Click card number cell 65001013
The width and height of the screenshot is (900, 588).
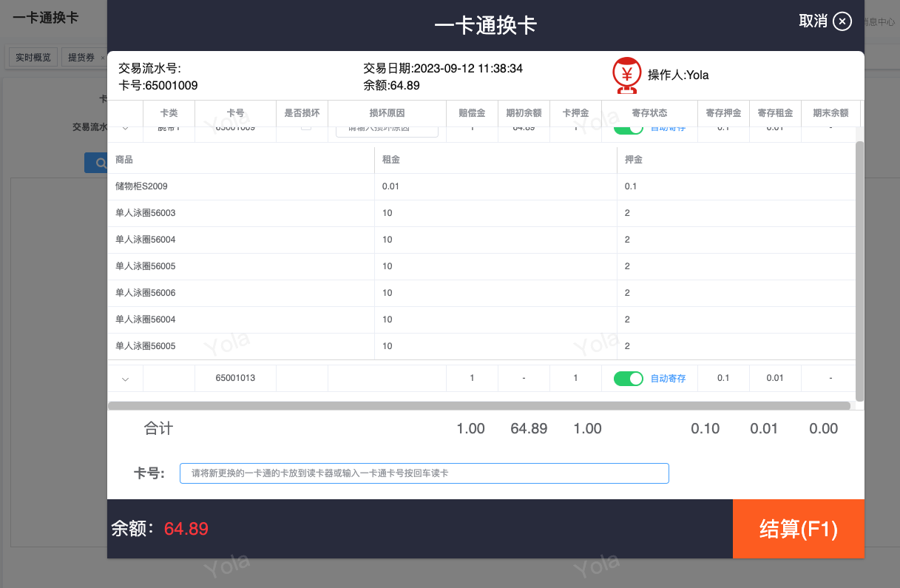(235, 378)
